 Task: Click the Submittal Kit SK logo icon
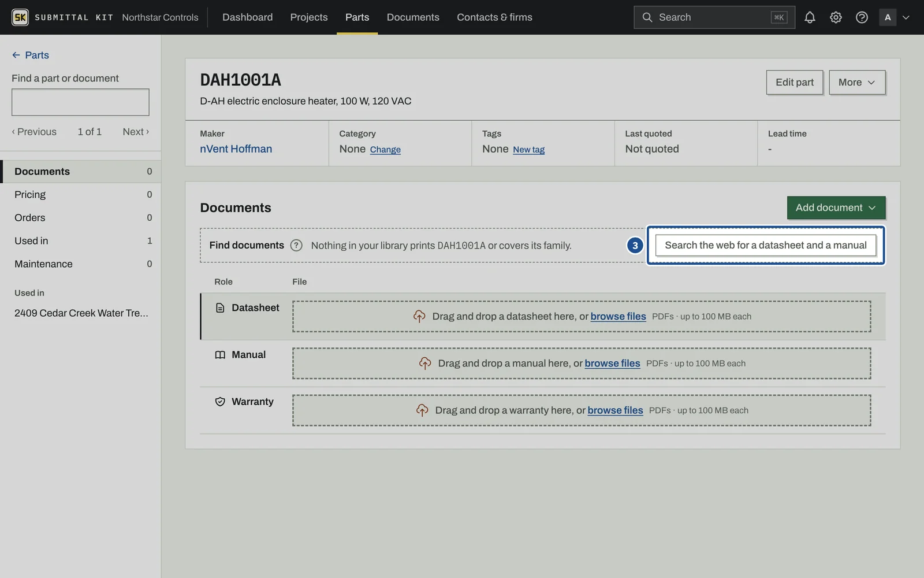point(20,17)
